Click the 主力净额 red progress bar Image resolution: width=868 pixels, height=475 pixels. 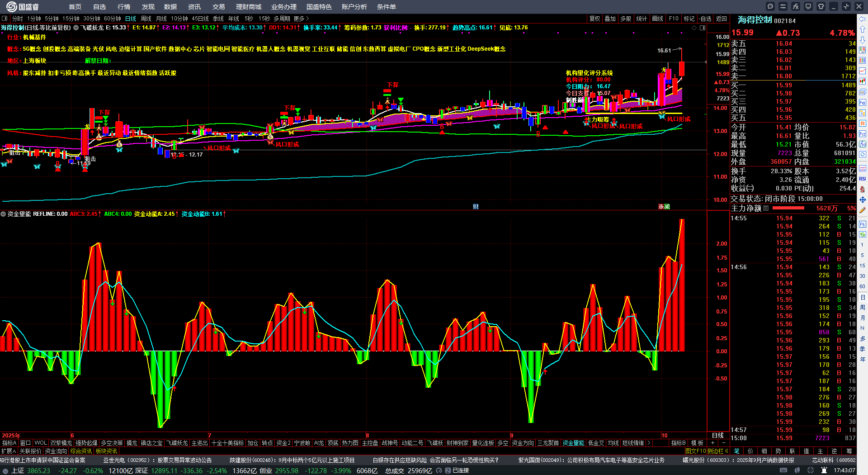tap(788, 208)
